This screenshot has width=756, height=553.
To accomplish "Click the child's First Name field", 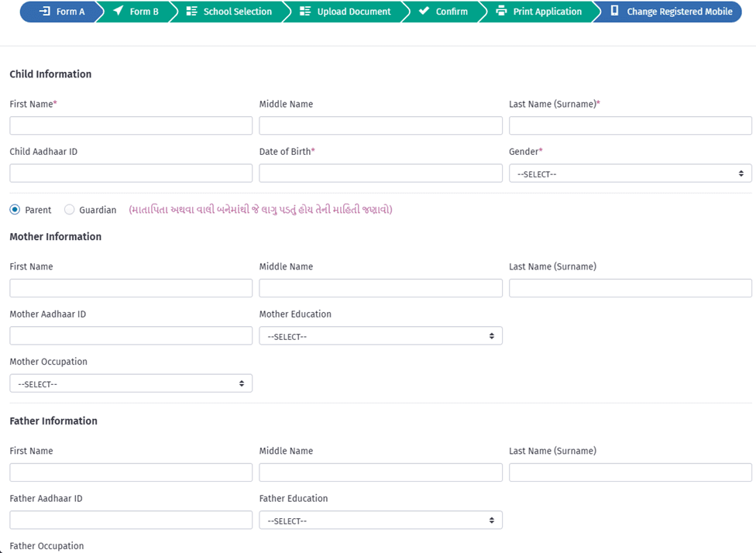I will click(x=131, y=125).
